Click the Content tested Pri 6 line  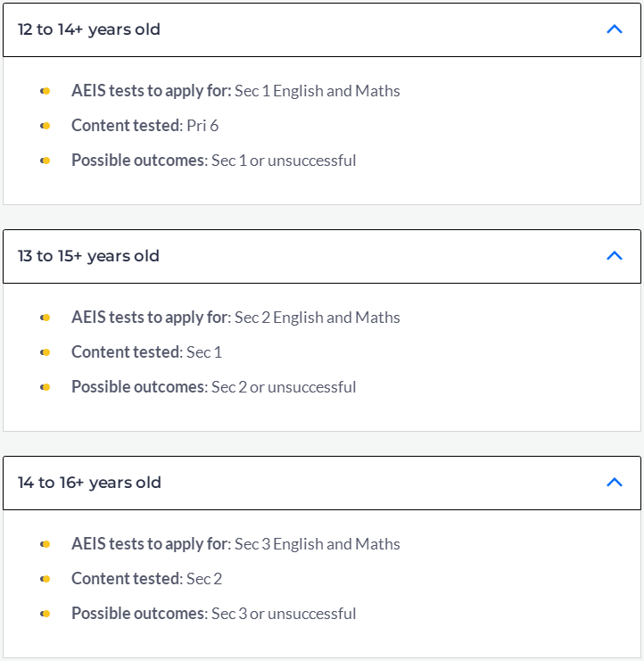145,126
